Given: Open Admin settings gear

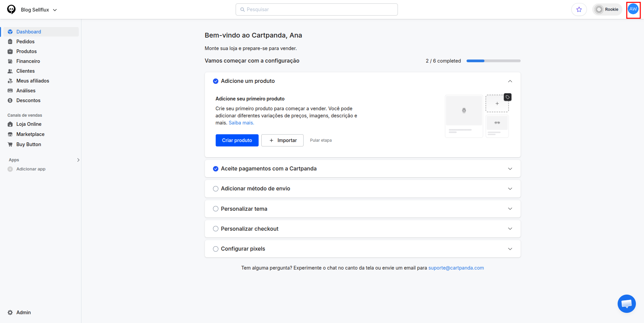Looking at the screenshot, I should [10, 313].
